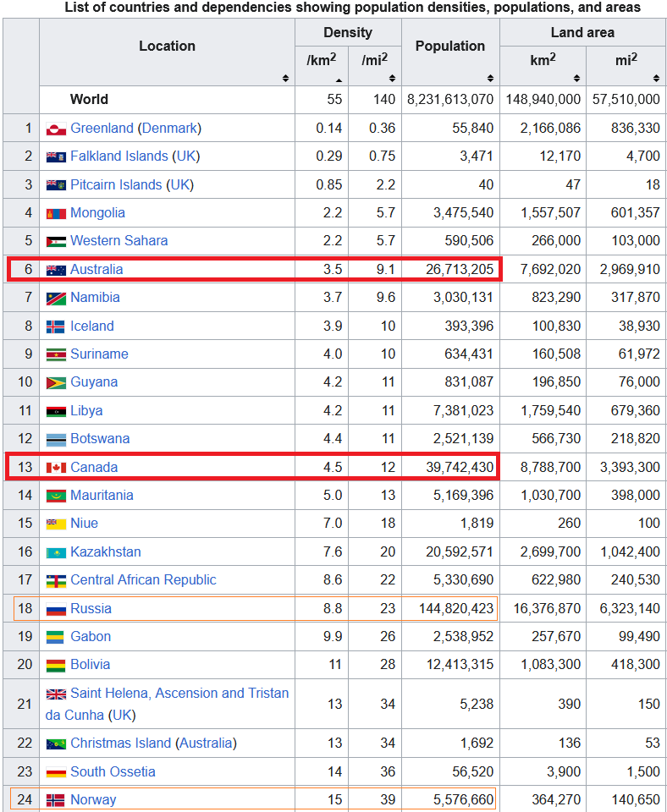Click the Saint Helena flag icon
The image size is (667, 812).
pyautogui.click(x=56, y=694)
